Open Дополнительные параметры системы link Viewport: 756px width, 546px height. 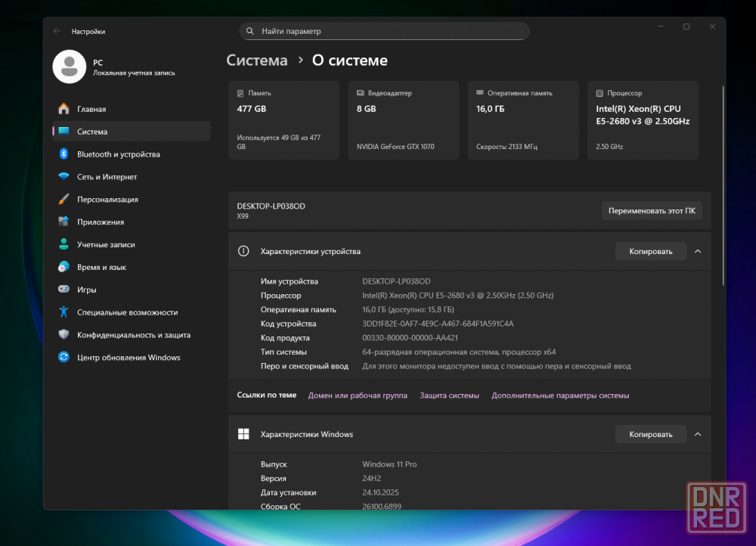tap(559, 396)
